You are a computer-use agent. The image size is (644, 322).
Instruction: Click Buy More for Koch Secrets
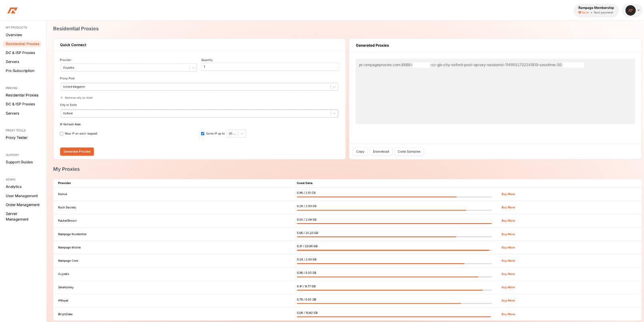pos(508,208)
